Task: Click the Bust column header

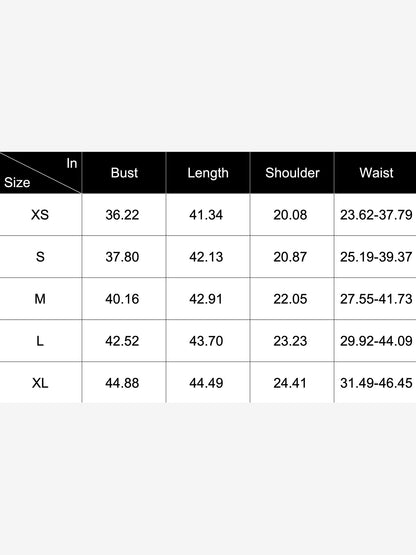Action: (124, 173)
